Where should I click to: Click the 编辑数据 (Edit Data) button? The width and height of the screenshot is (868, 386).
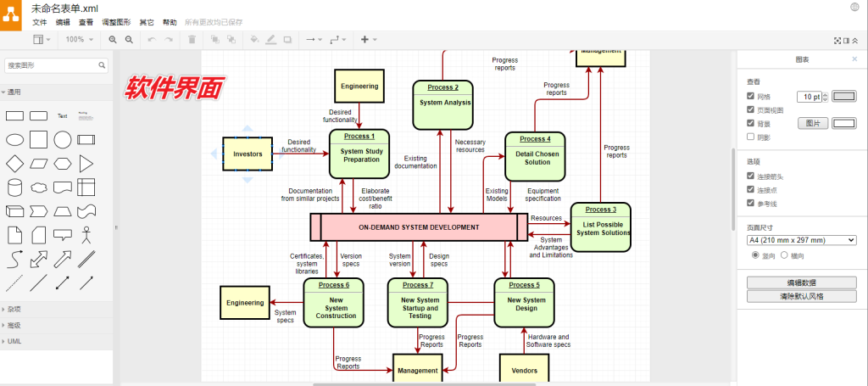tap(802, 283)
